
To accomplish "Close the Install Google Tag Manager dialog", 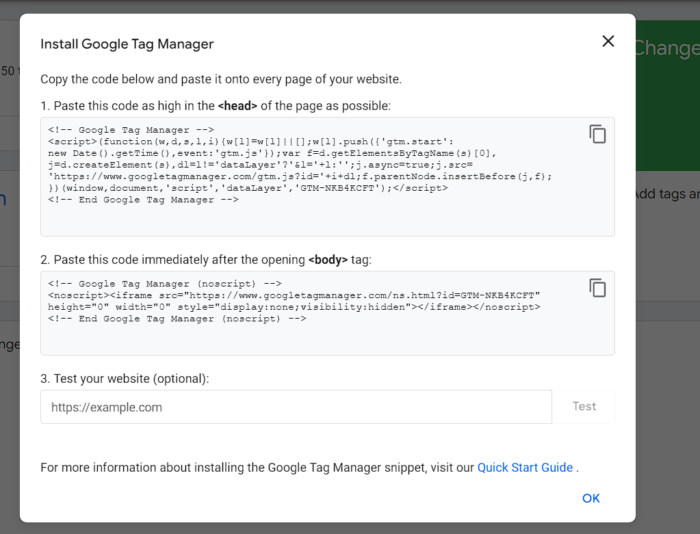I will click(x=608, y=41).
